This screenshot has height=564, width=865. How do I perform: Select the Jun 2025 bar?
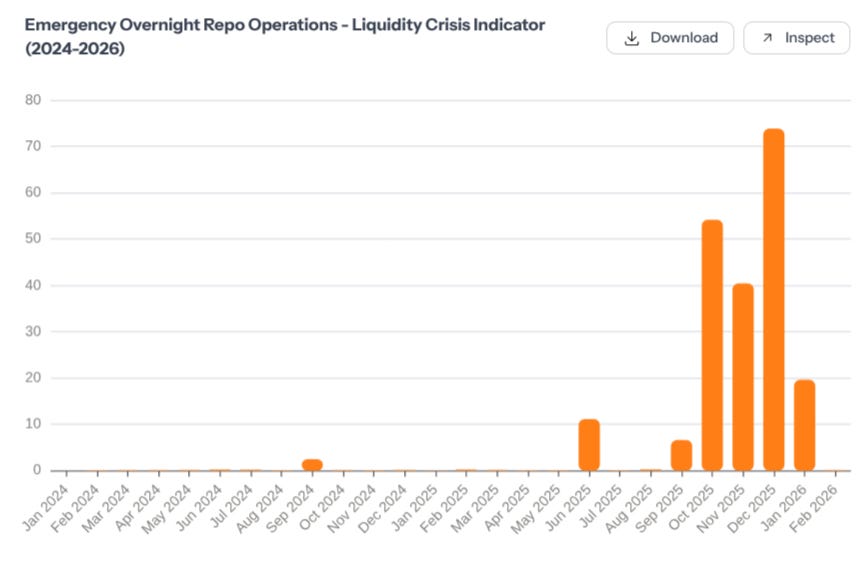coord(589,445)
